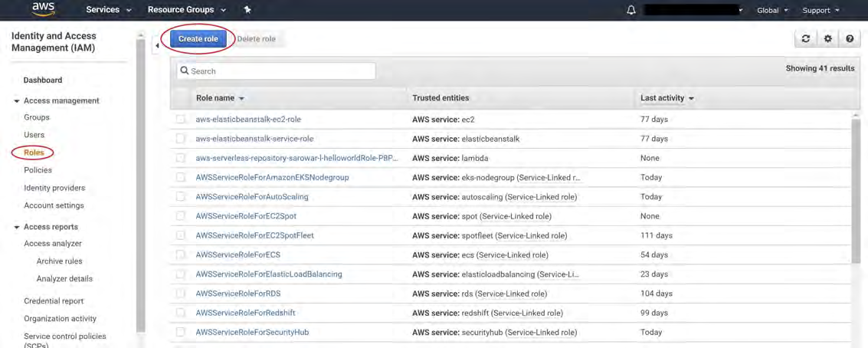Viewport: 868px width, 348px height.
Task: Collapse the Access reports section
Action: click(18, 227)
